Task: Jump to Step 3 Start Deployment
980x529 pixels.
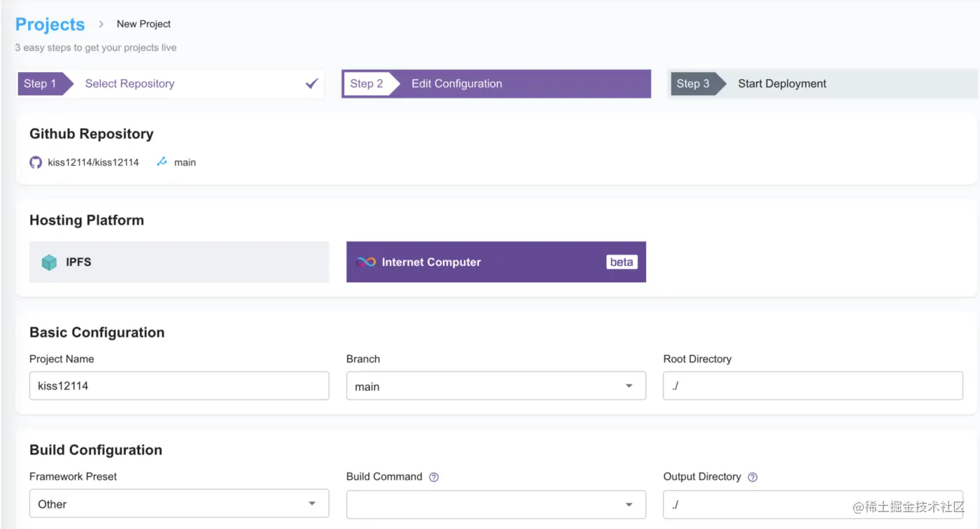Action: coord(781,84)
